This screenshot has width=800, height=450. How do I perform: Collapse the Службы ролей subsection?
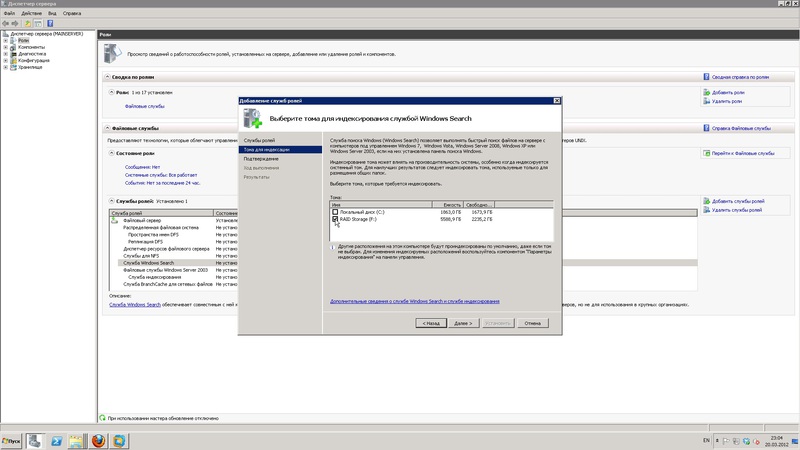(x=111, y=201)
